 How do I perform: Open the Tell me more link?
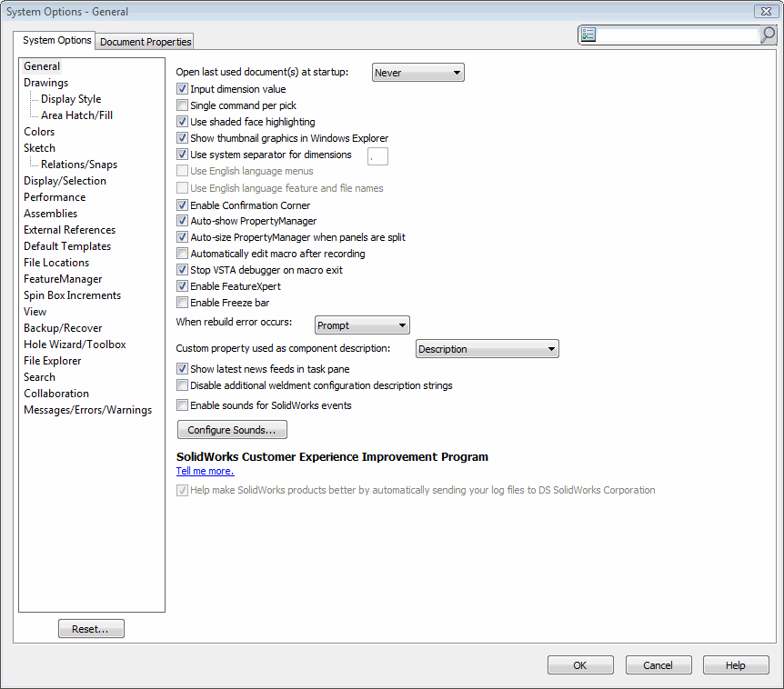[205, 471]
